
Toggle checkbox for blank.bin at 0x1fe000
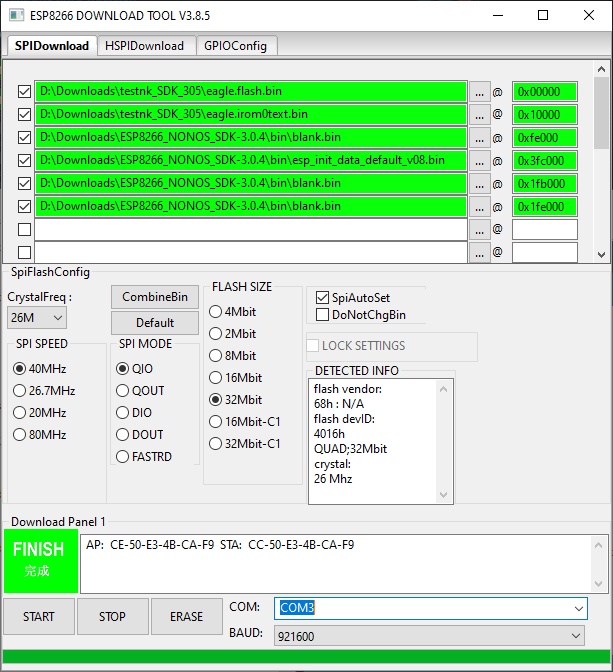click(x=24, y=207)
